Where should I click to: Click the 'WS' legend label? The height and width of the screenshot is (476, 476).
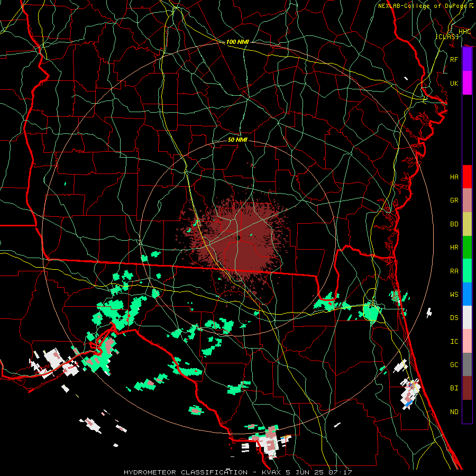[454, 295]
